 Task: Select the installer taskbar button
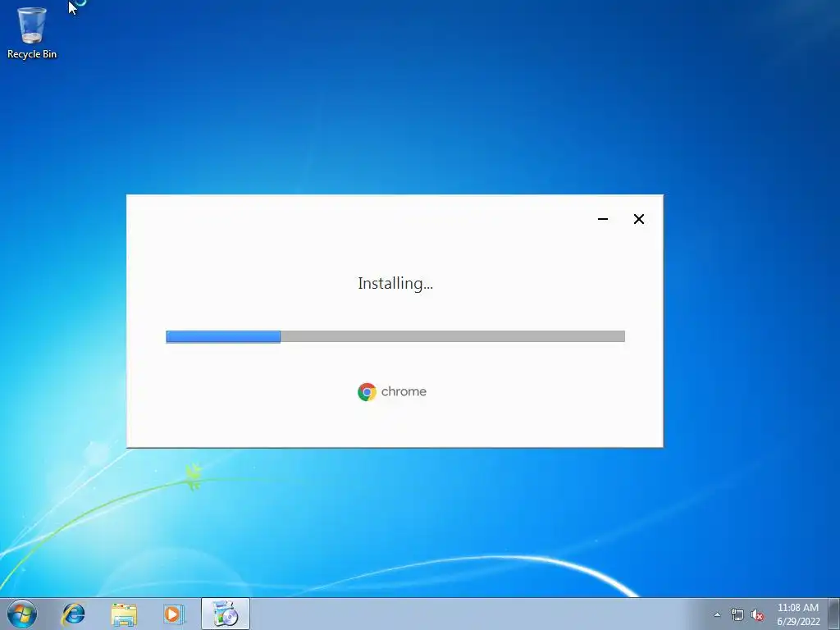coord(226,614)
